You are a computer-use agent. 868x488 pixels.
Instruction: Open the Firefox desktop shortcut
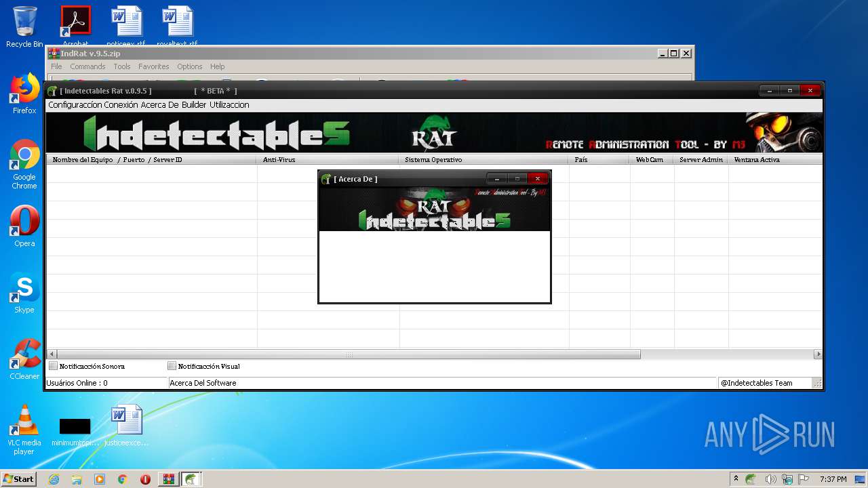pyautogui.click(x=24, y=94)
